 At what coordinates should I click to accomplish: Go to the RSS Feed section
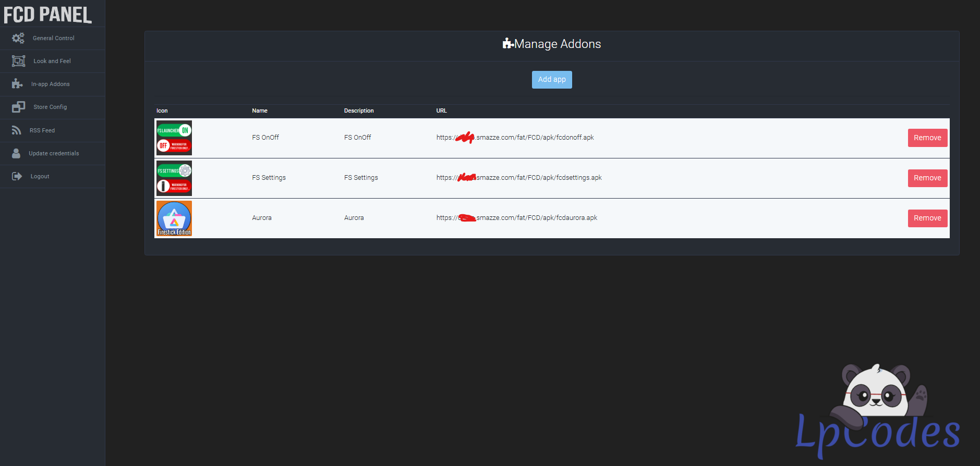pos(42,130)
